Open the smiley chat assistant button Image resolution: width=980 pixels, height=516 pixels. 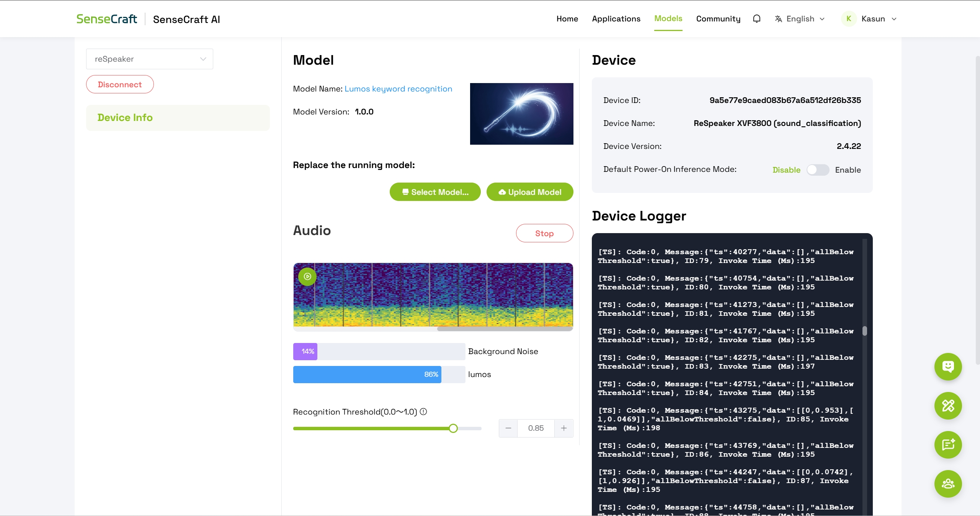point(948,367)
